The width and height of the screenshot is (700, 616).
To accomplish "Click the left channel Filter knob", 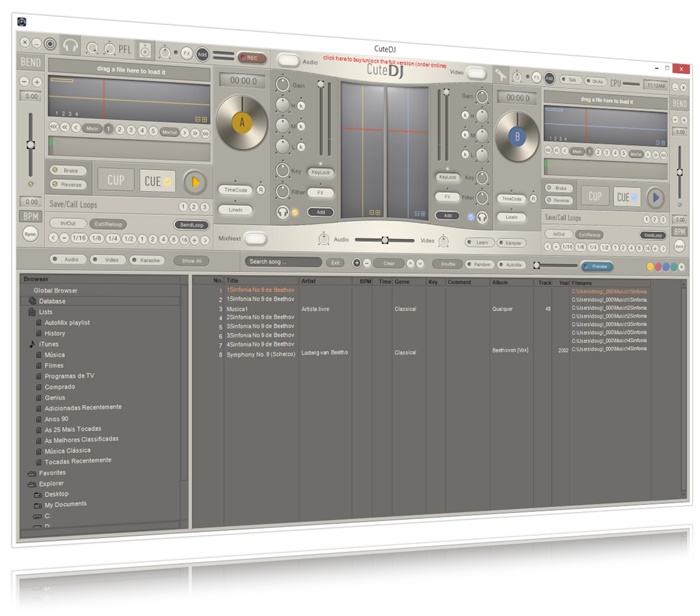I will [282, 191].
